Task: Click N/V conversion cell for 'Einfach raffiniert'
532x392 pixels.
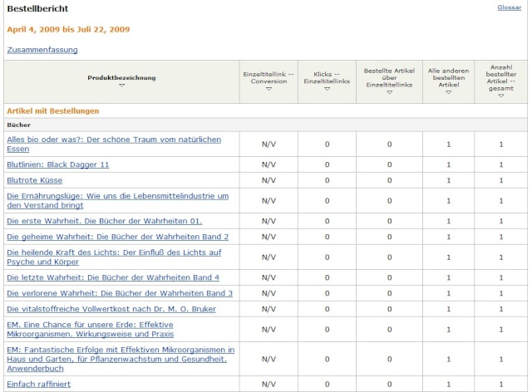Action: (268, 384)
